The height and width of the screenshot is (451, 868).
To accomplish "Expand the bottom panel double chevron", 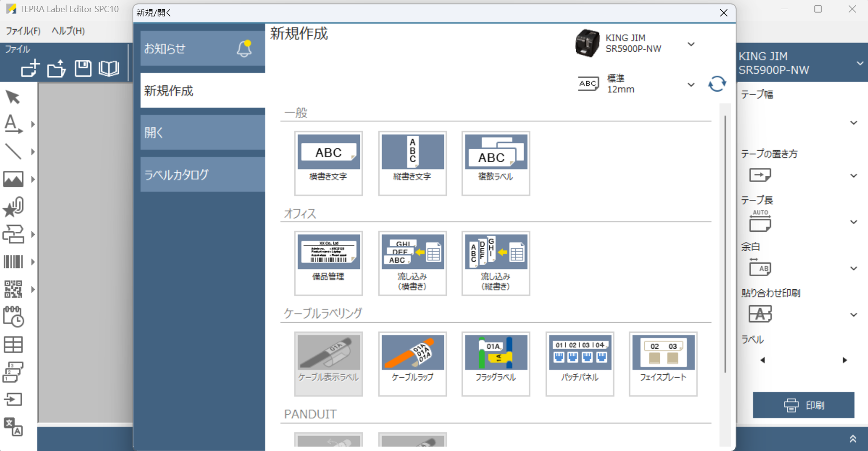I will (x=853, y=438).
